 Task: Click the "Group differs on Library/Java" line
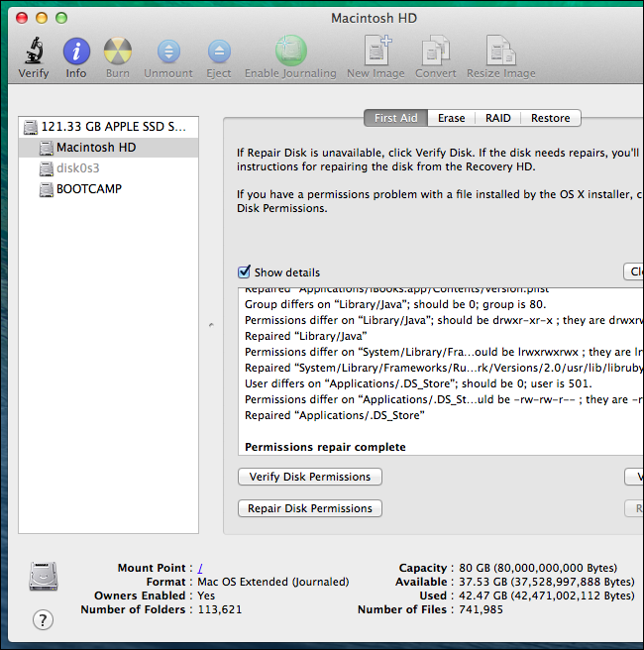point(395,305)
